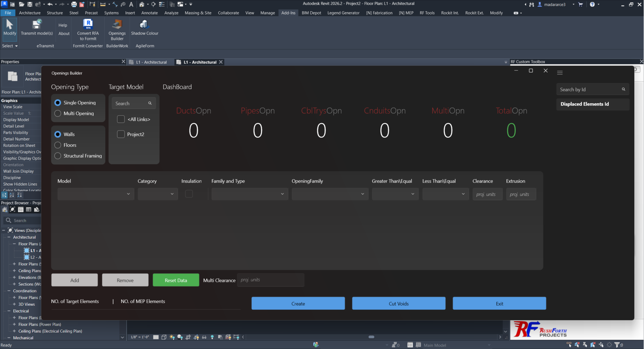Image resolution: width=644 pixels, height=349 pixels.
Task: Click the Clearance proj. units field
Action: click(x=487, y=194)
